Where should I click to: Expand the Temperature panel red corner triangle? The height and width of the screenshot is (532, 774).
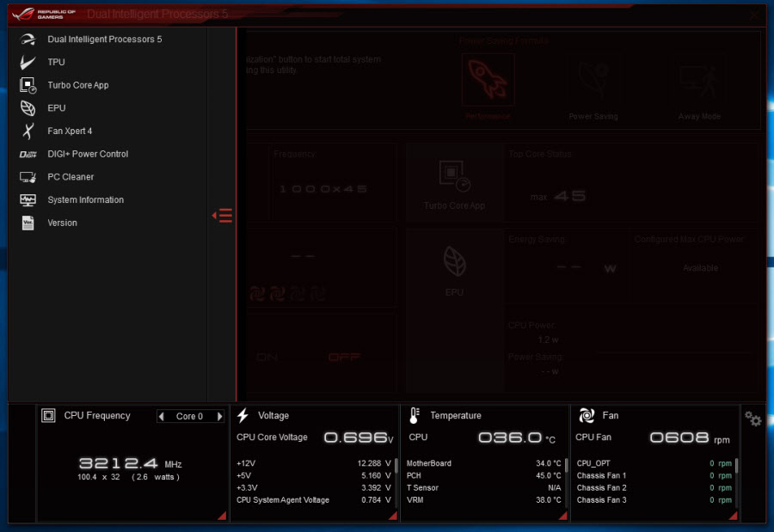562,515
